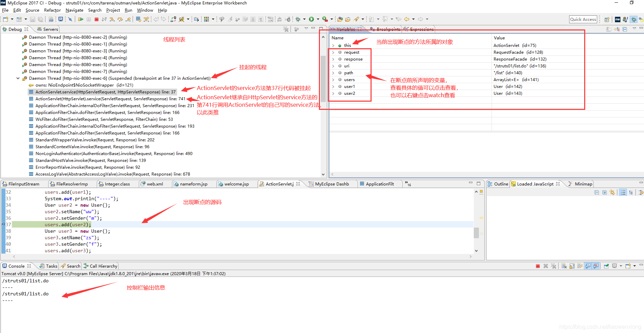The width and height of the screenshot is (644, 333).
Task: Click the code editor vertical scrollbar thumb
Action: point(476,233)
